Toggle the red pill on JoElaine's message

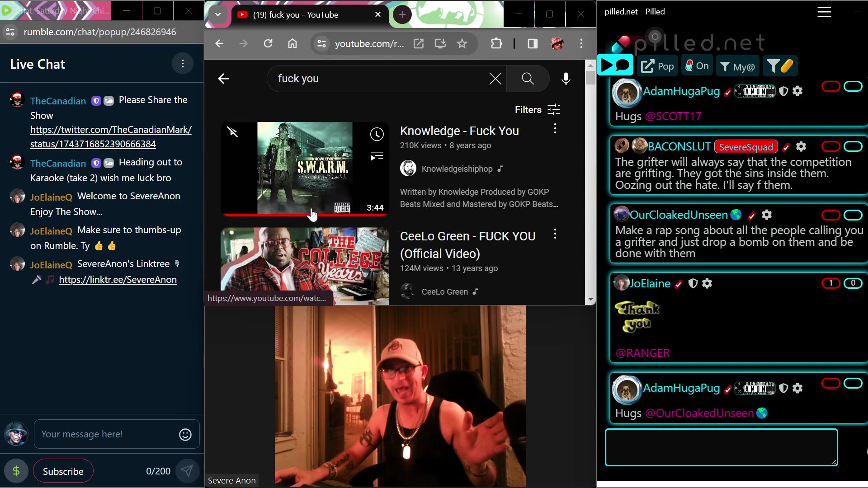[x=830, y=283]
